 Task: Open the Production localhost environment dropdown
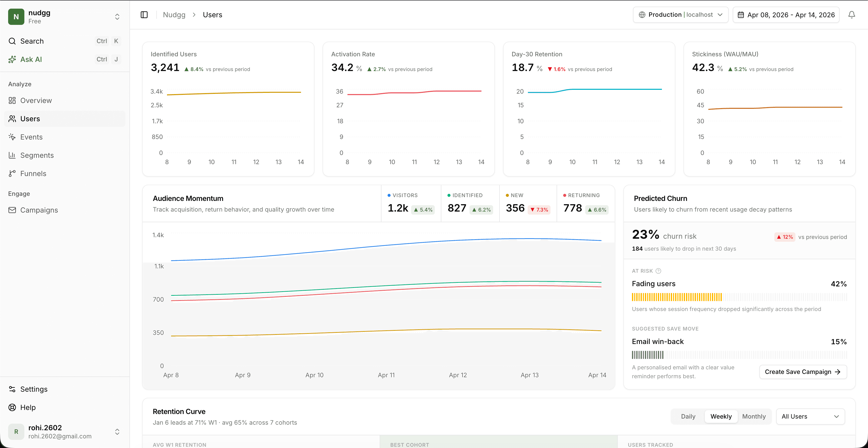click(680, 15)
